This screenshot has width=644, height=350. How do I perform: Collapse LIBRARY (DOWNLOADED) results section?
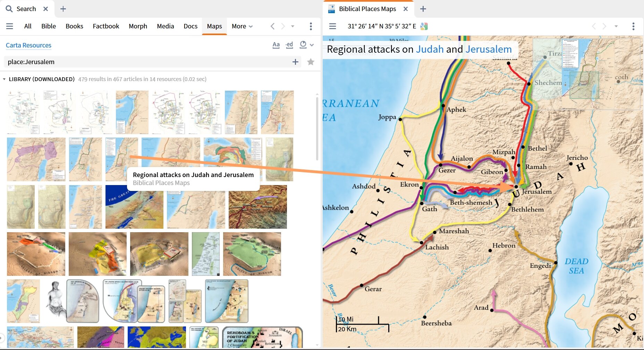(x=4, y=79)
